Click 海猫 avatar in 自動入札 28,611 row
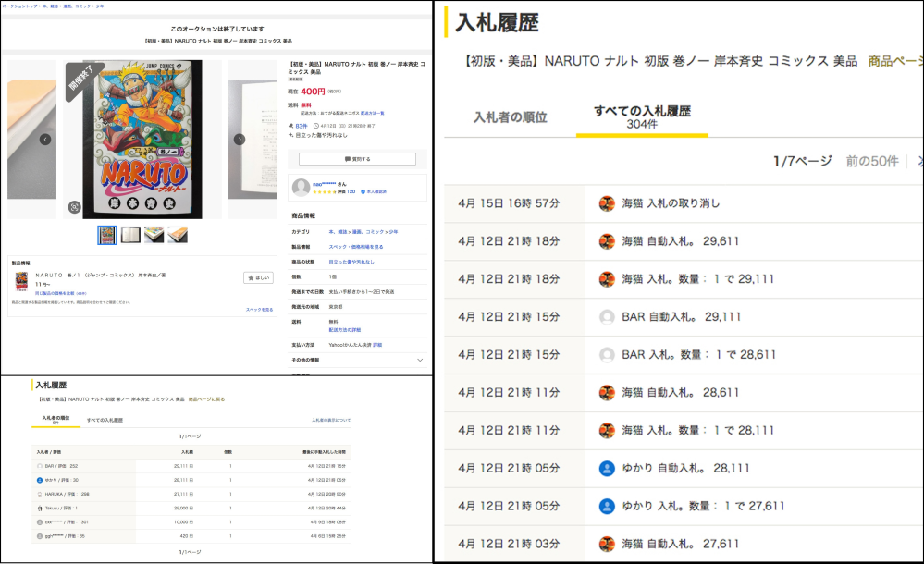This screenshot has height=564, width=924. [x=607, y=393]
